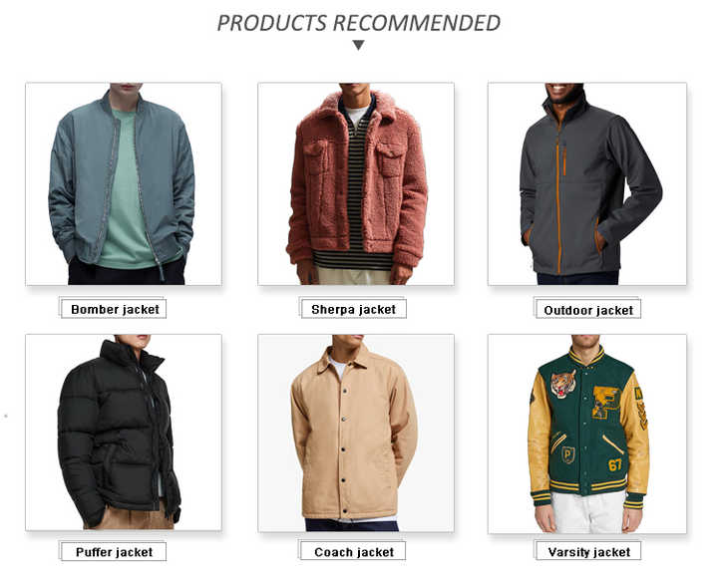
Task: Click the Varsity jacket label
Action: pyautogui.click(x=588, y=551)
